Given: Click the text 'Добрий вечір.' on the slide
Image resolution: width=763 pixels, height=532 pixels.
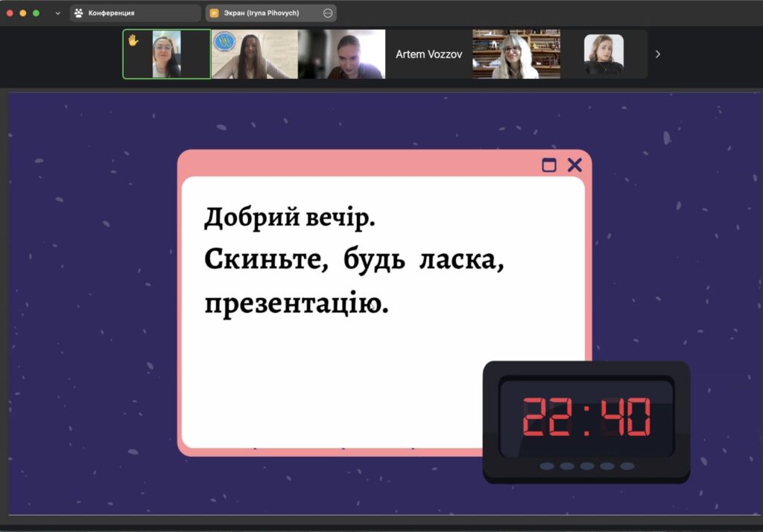Looking at the screenshot, I should tap(290, 218).
